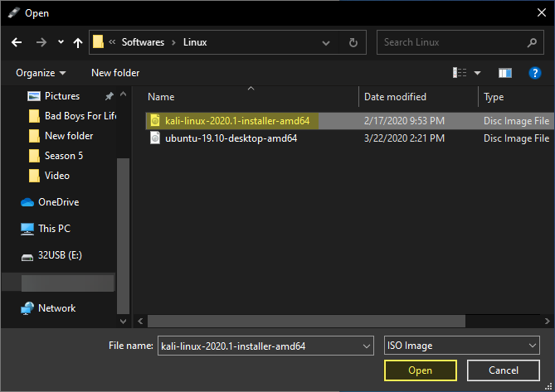Expand the address bar history dropdown
555x392 pixels.
[x=326, y=43]
